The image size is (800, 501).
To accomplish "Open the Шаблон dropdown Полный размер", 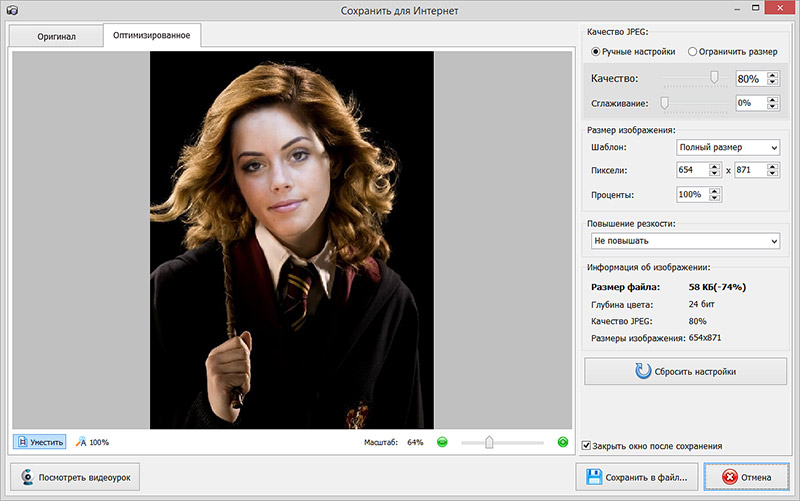I will click(x=728, y=147).
